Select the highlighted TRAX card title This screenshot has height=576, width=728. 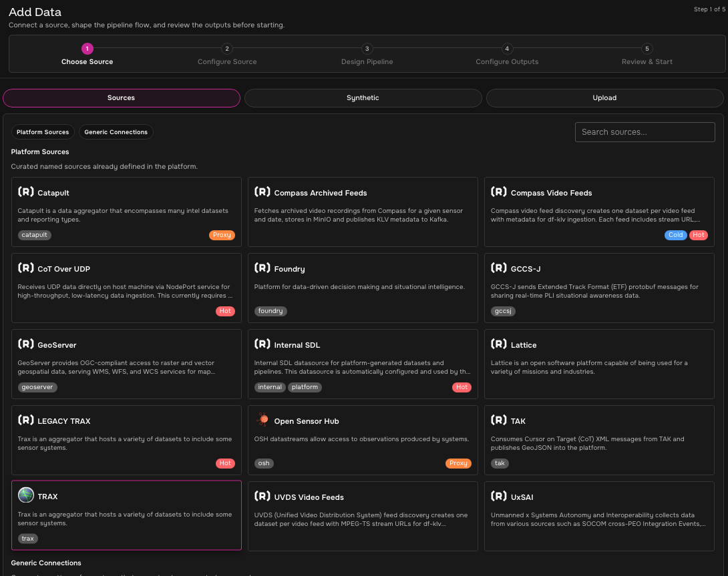tap(48, 497)
